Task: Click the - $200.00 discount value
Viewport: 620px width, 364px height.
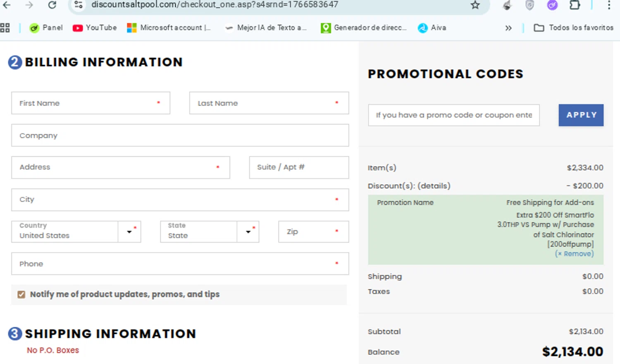Action: pyautogui.click(x=585, y=186)
